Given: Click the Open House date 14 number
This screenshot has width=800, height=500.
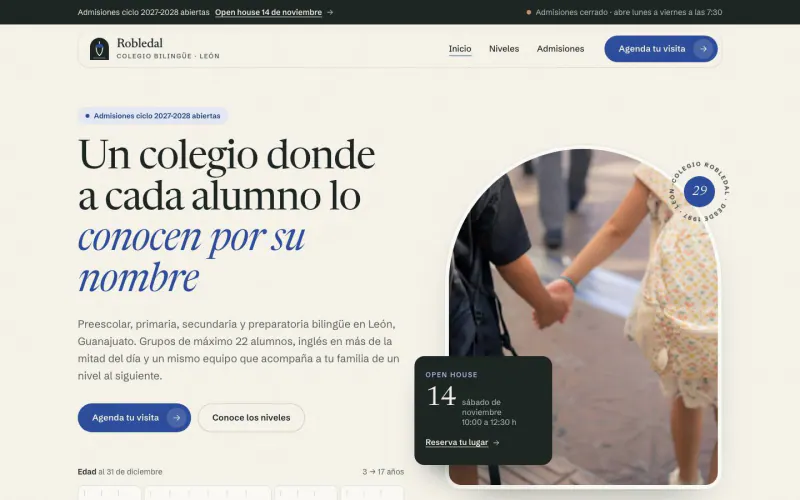Looking at the screenshot, I should click(x=441, y=396).
